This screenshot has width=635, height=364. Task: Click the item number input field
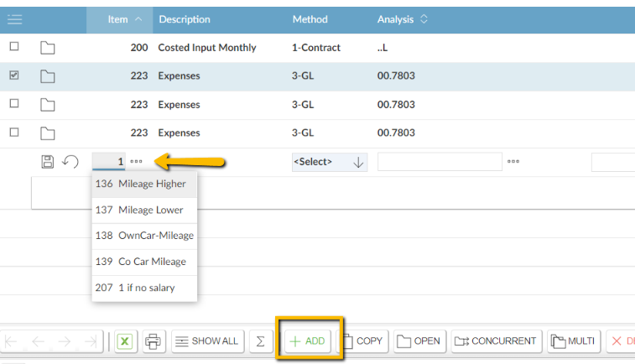pos(108,162)
